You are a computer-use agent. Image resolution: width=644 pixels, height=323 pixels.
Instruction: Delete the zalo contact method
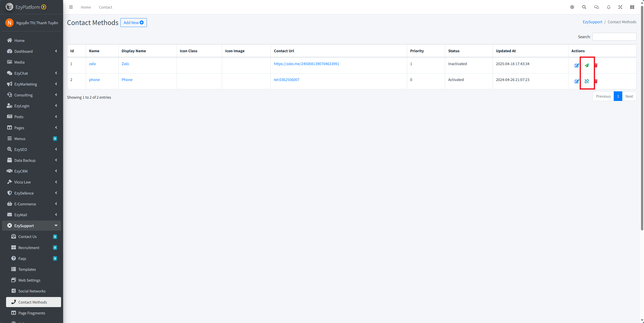(596, 65)
